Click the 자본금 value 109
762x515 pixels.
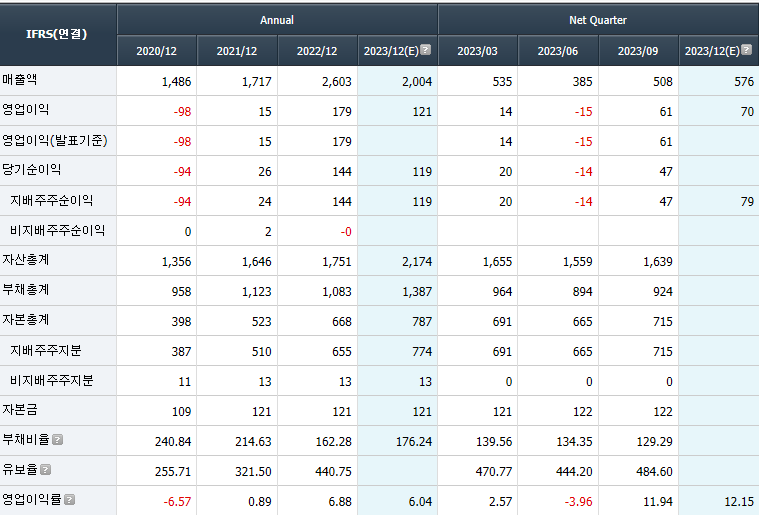tap(181, 412)
